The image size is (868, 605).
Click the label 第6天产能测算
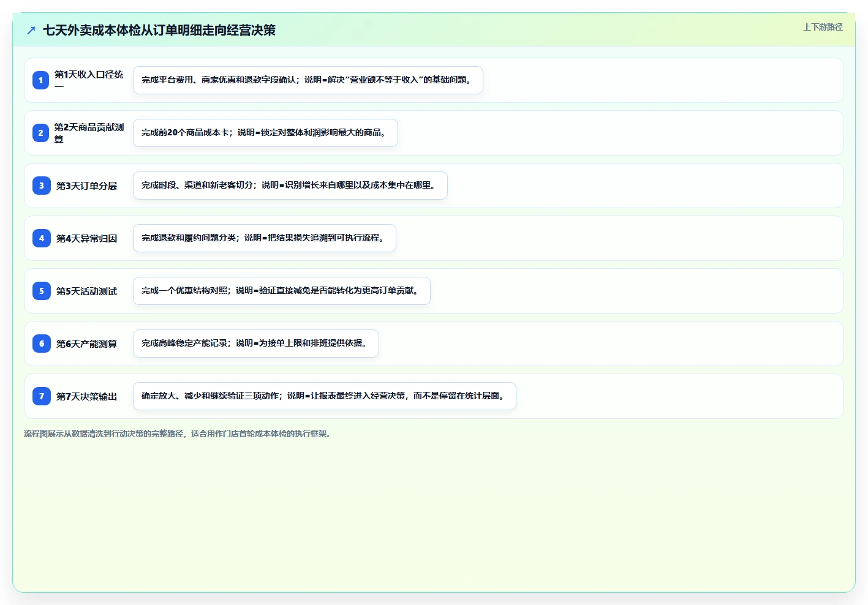click(86, 344)
